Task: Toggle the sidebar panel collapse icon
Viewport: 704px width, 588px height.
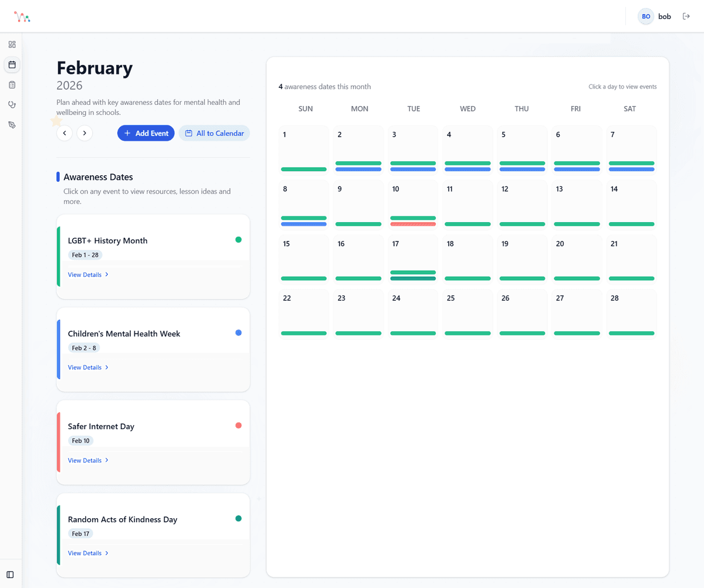Action: click(10, 575)
